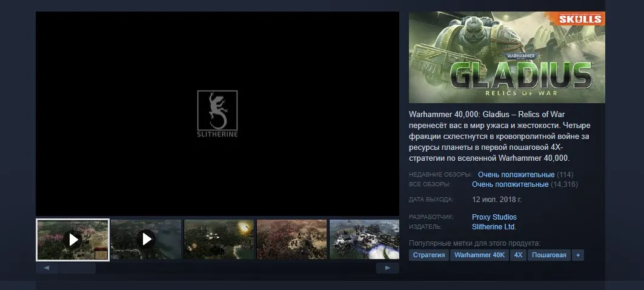Select the 'Пошаговая' tag
The image size is (644, 290).
coord(549,255)
